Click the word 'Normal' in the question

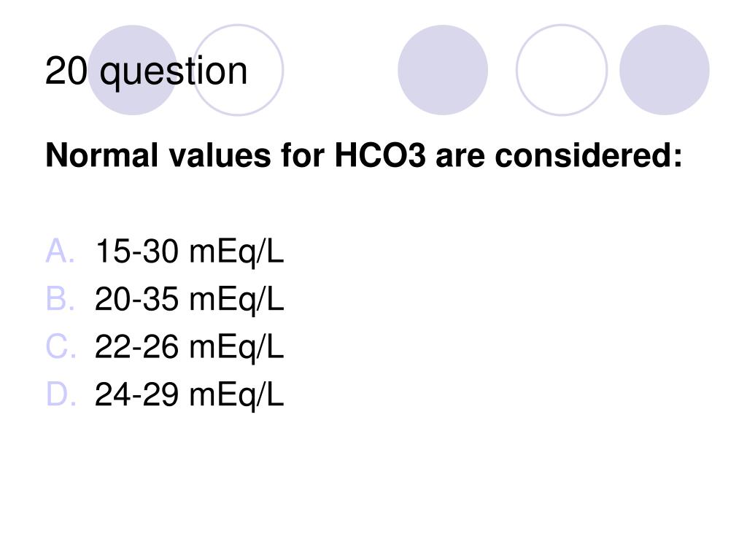(102, 156)
